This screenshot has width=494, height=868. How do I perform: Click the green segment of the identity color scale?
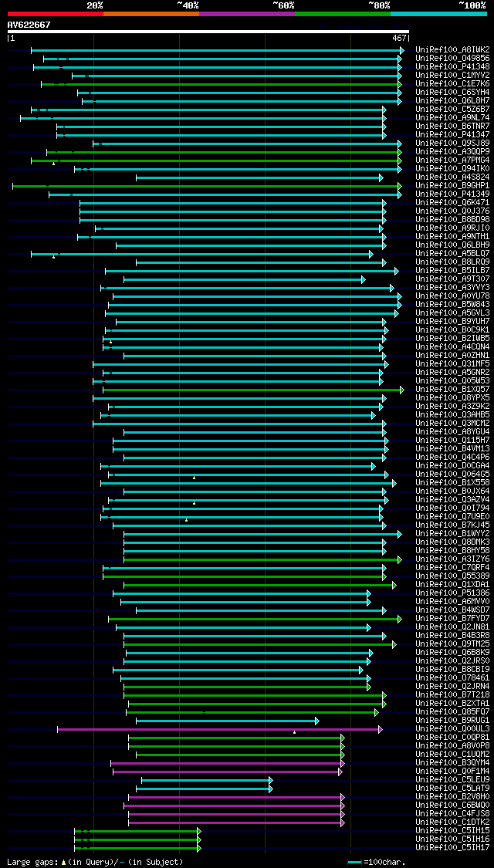pos(343,13)
